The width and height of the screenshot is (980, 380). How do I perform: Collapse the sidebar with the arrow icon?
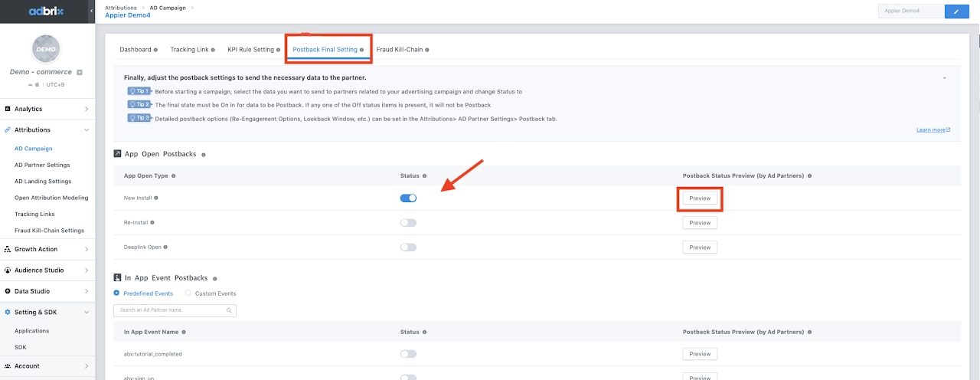pyautogui.click(x=91, y=11)
